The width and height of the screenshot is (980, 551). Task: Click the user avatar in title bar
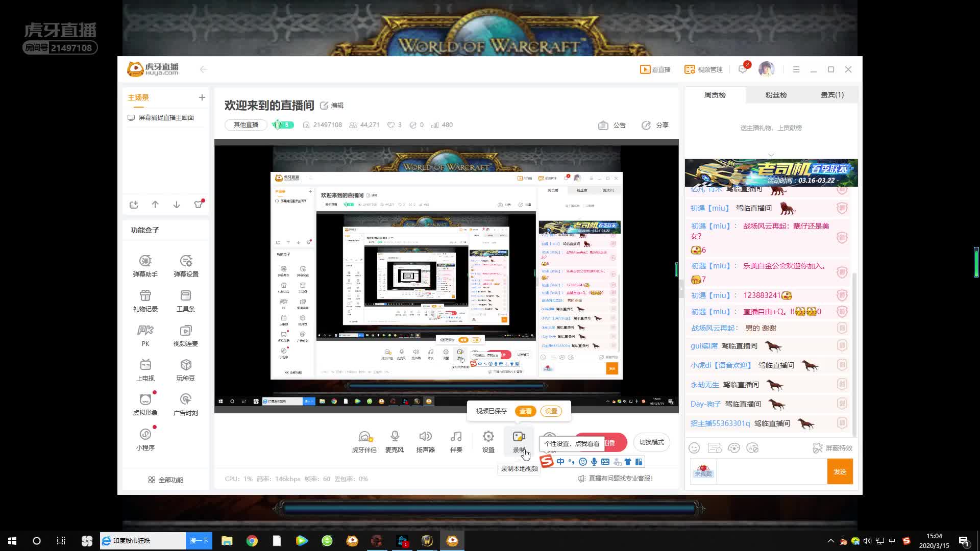[767, 69]
